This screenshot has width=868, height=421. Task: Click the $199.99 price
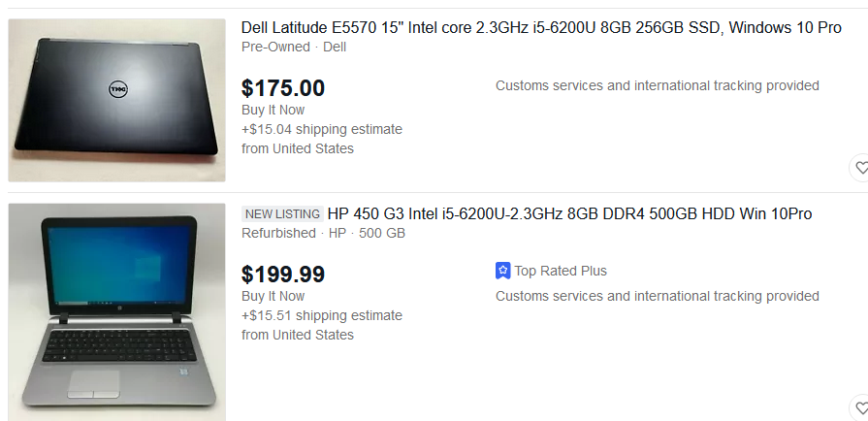coord(283,275)
